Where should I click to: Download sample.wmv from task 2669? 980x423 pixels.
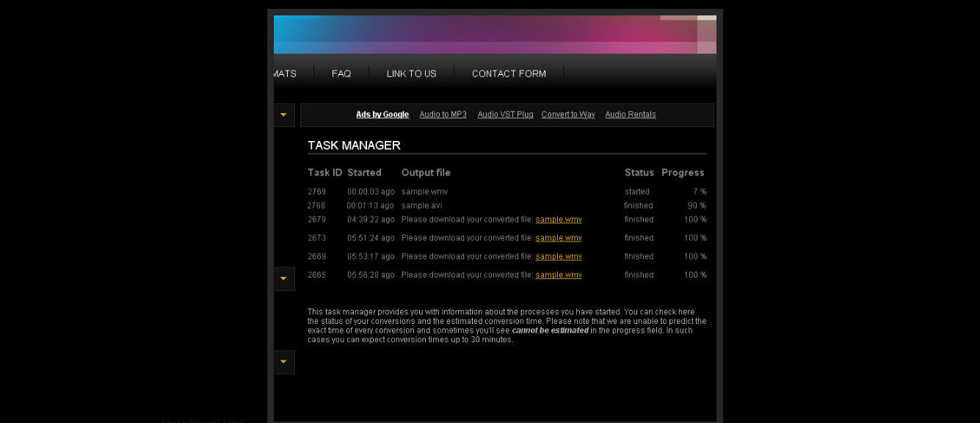[559, 256]
